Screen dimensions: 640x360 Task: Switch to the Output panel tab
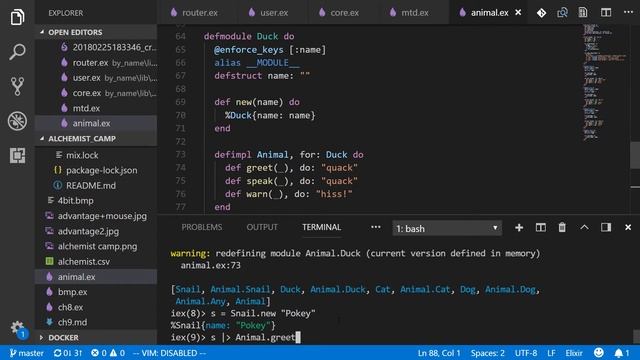click(x=262, y=227)
